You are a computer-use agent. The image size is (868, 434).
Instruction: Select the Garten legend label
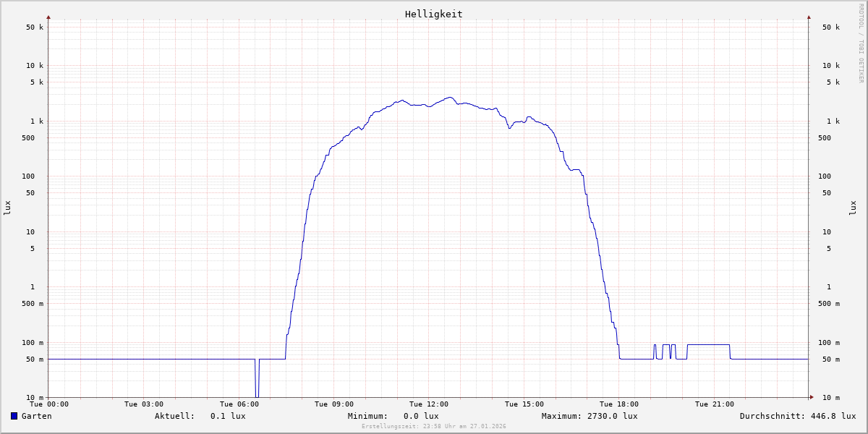click(36, 416)
